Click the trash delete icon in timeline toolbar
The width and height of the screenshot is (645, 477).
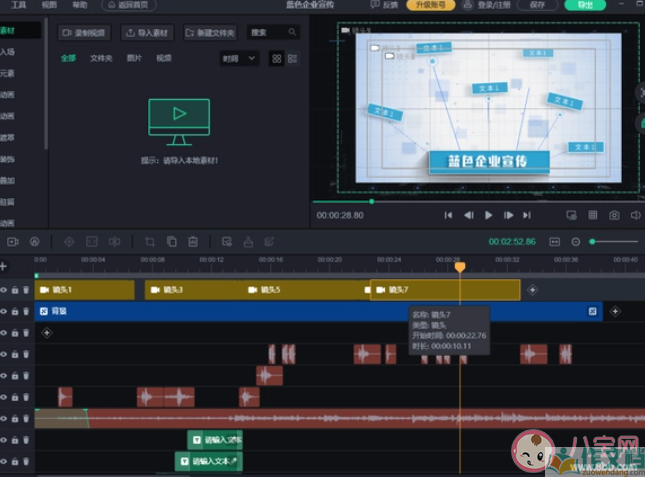[x=193, y=241]
